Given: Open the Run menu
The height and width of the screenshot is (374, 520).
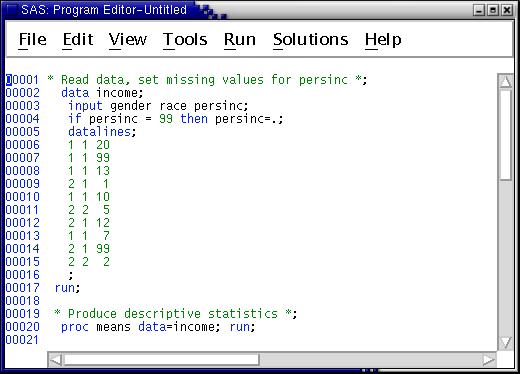Looking at the screenshot, I should [x=240, y=40].
